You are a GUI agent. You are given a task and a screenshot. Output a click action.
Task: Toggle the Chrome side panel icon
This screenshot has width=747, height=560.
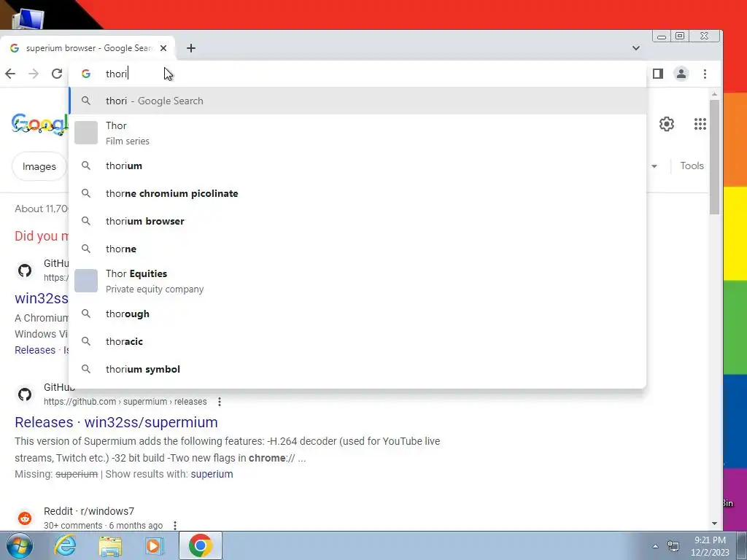658,74
